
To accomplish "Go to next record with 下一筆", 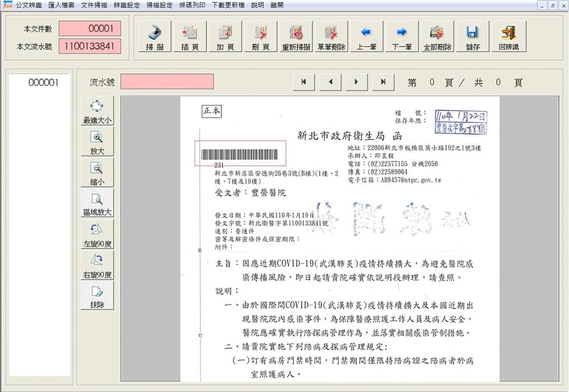I will click(x=402, y=37).
